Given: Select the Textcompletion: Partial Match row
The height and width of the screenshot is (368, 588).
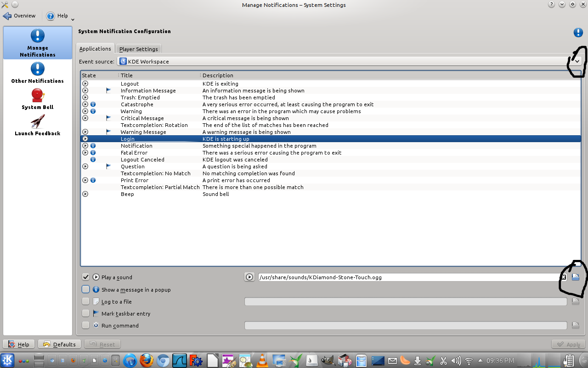Looking at the screenshot, I should pos(331,187).
